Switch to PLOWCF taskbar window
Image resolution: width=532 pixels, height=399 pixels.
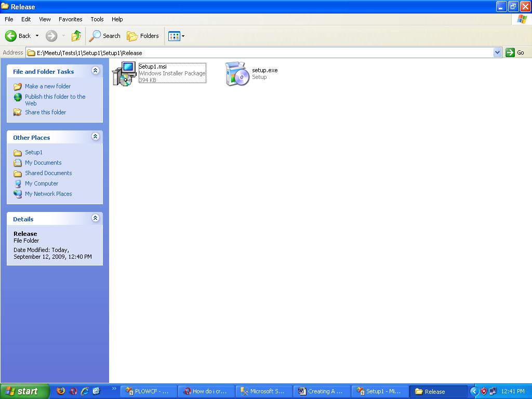(x=149, y=392)
